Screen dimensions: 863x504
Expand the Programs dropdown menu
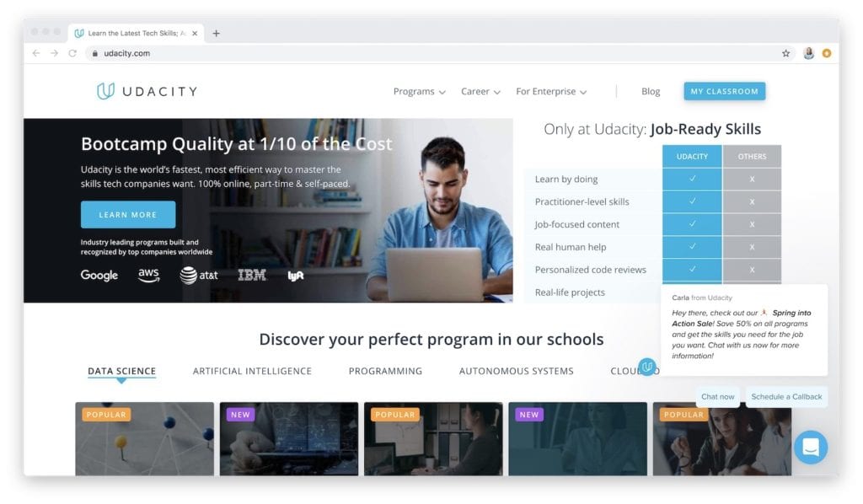coord(420,91)
